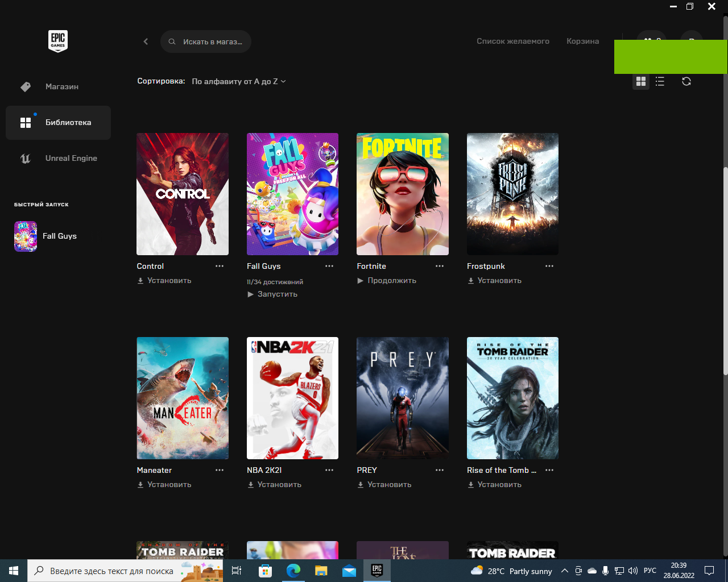The width and height of the screenshot is (728, 582).
Task: Switch to list view
Action: point(660,81)
